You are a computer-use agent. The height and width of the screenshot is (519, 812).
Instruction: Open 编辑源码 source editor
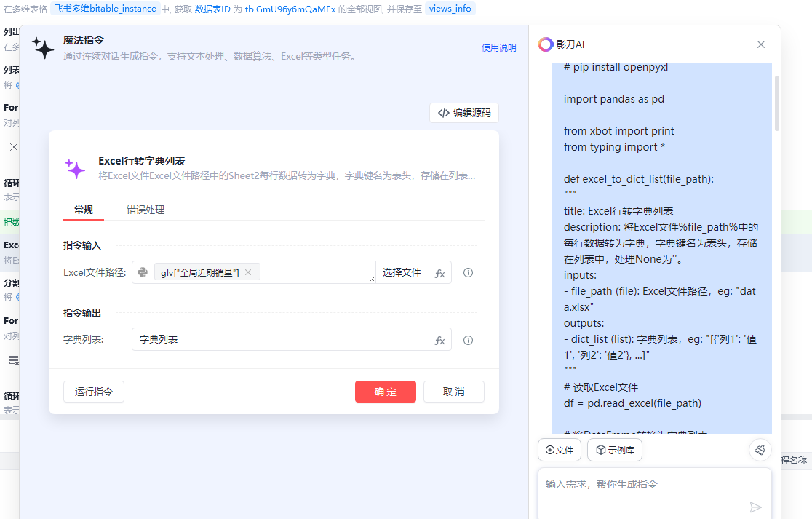click(x=464, y=113)
